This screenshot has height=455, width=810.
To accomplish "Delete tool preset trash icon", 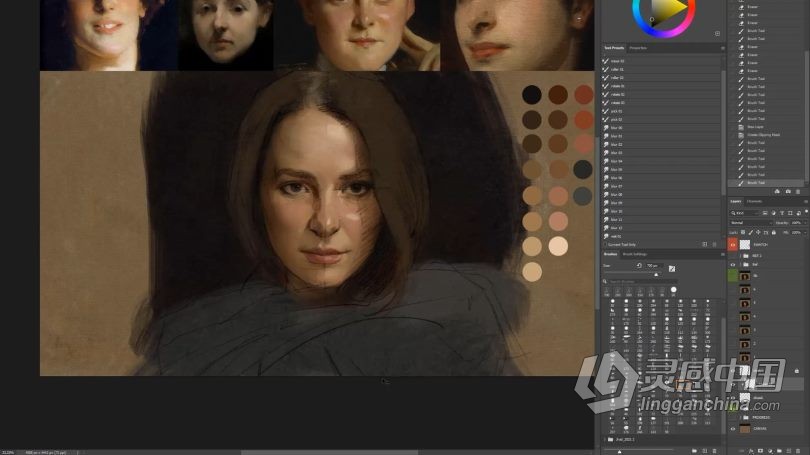I will pyautogui.click(x=714, y=244).
